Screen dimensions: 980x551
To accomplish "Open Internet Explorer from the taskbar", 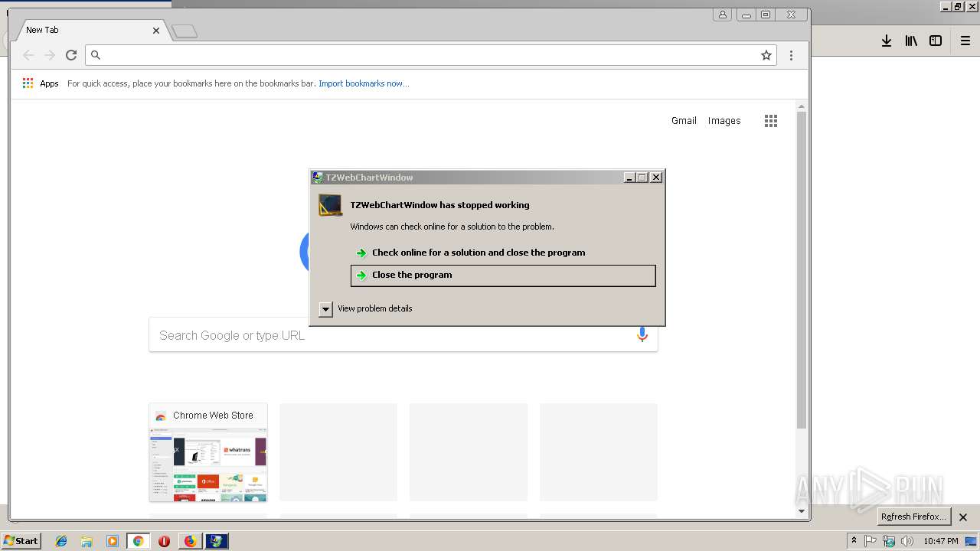I will coord(61,541).
